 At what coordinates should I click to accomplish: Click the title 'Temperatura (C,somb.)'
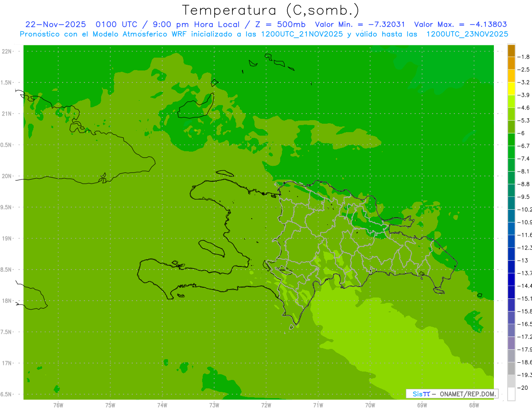coord(270,10)
